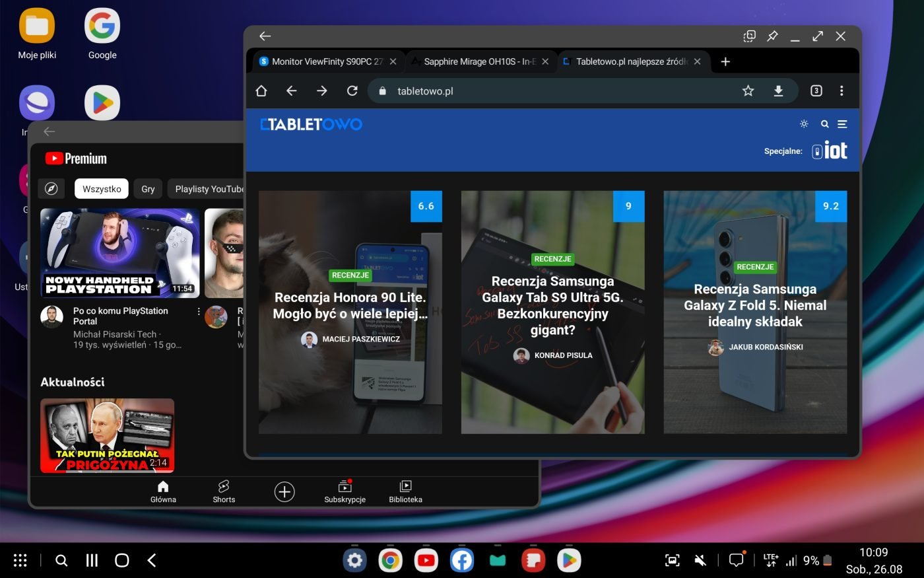The width and height of the screenshot is (924, 578).
Task: Launch Facebook from taskbar
Action: [x=462, y=561]
